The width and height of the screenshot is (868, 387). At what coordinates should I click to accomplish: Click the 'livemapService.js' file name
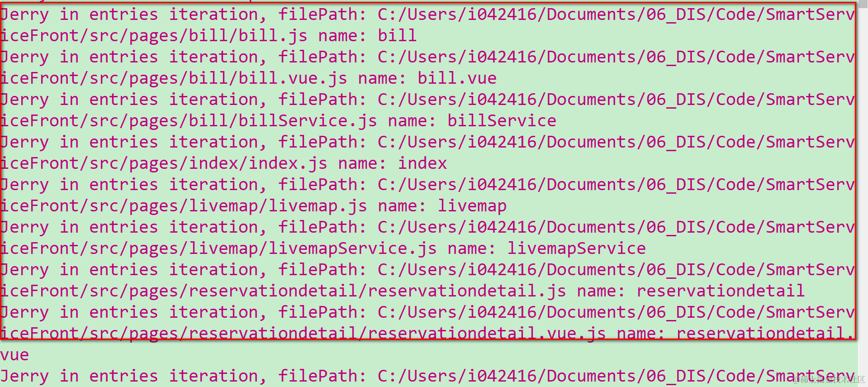pos(353,248)
